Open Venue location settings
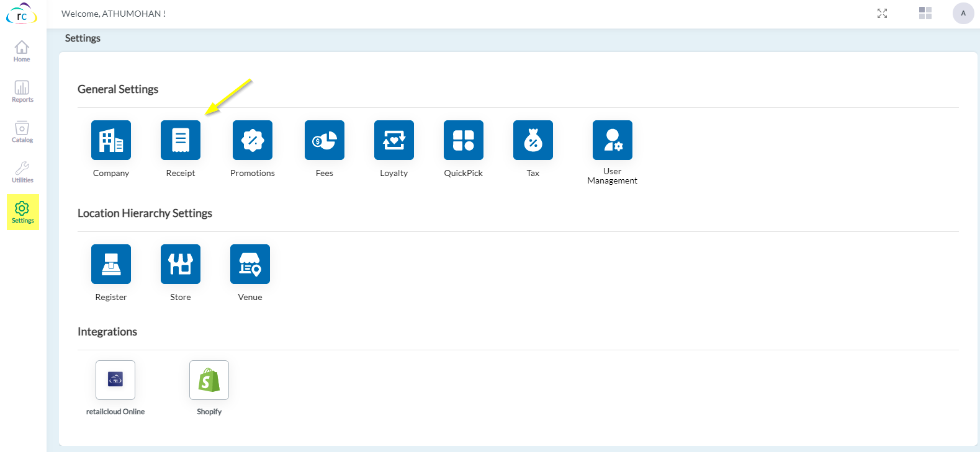 click(x=250, y=264)
